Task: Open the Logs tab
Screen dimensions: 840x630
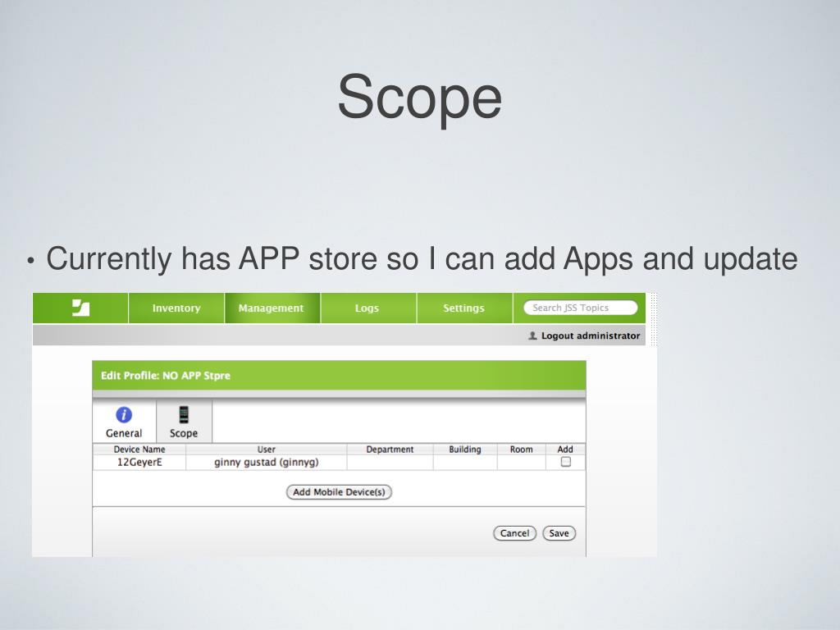Action: (x=367, y=308)
